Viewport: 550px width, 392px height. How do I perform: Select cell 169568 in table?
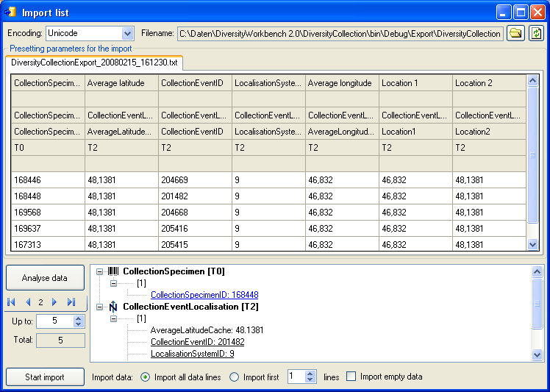tap(48, 213)
